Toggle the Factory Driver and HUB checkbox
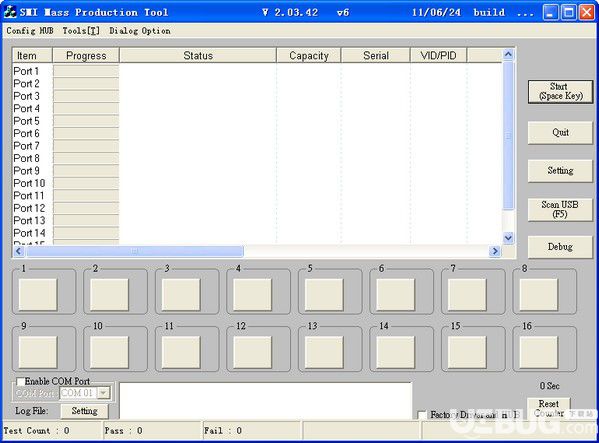This screenshot has height=443, width=599. [422, 415]
